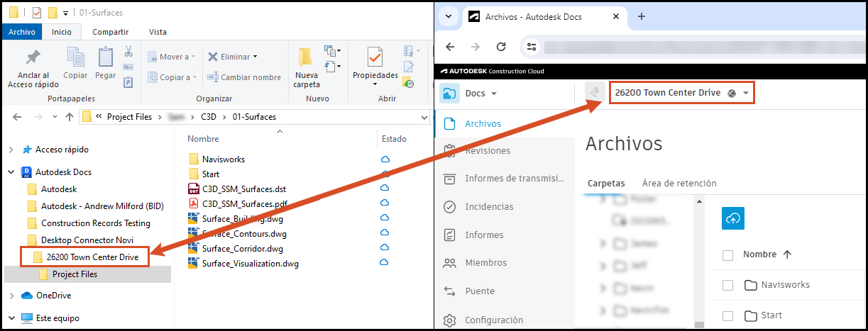
Task: Check the Navisworks row checkbox in Docs
Action: [x=727, y=285]
